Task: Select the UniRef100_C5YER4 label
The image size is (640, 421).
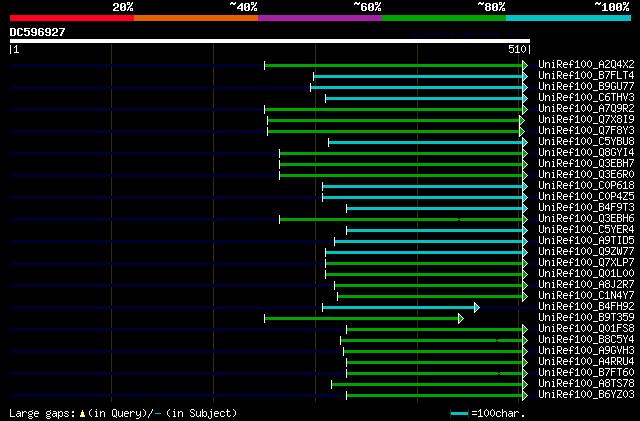Action: (586, 230)
